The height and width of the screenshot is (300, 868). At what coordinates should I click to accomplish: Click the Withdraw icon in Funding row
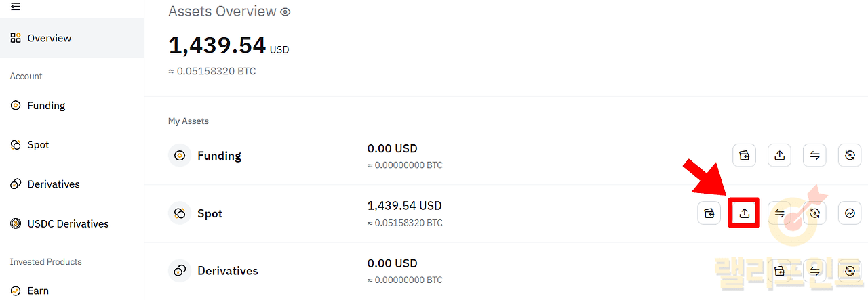(x=779, y=156)
